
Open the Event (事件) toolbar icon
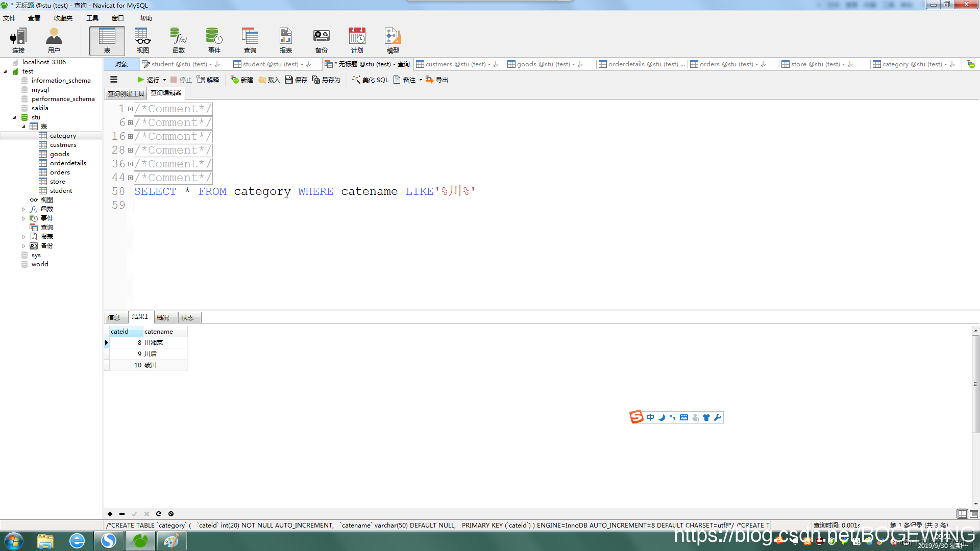pos(214,40)
